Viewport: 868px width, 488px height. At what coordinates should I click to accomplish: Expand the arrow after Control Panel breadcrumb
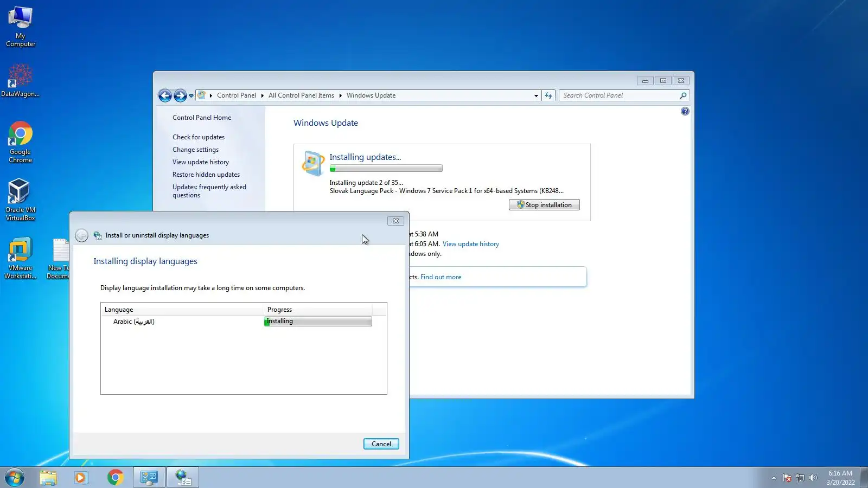point(262,95)
